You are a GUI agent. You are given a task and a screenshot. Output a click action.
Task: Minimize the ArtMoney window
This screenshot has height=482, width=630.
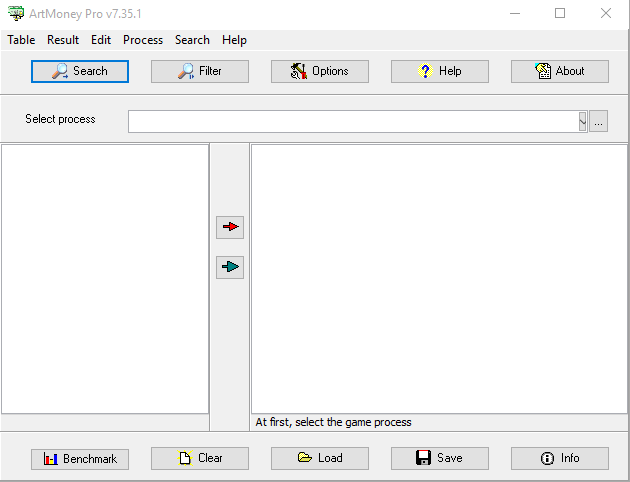pos(515,14)
